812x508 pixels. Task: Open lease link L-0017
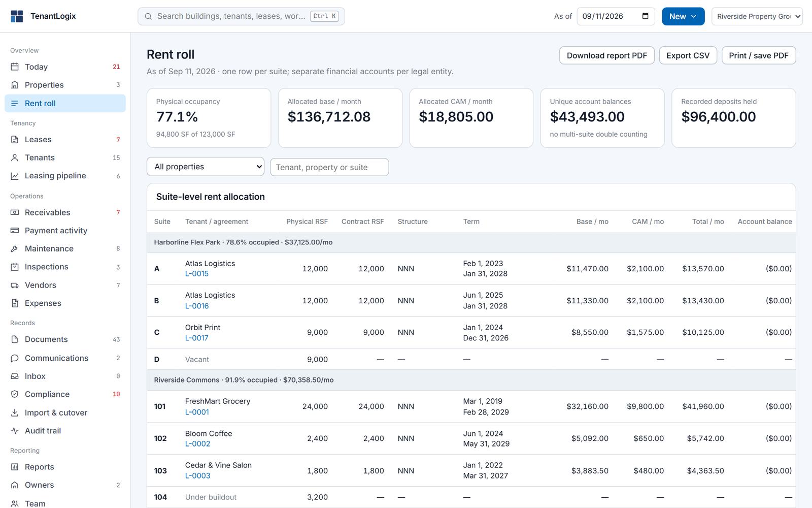197,338
